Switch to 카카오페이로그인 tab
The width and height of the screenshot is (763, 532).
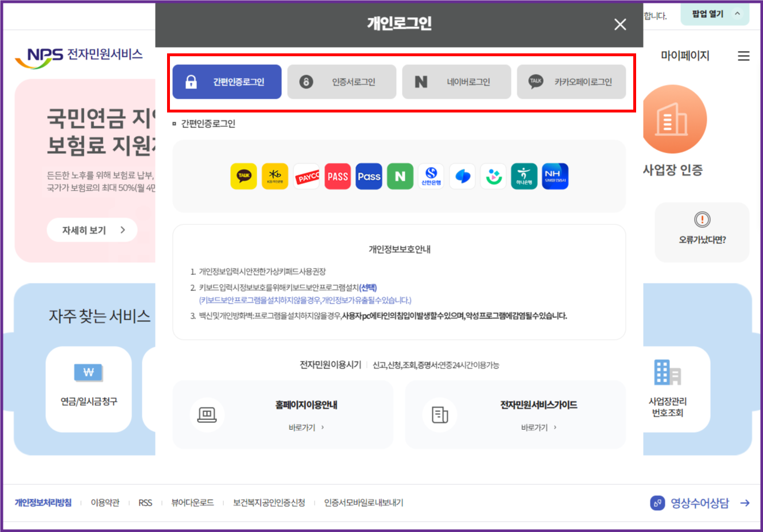571,81
